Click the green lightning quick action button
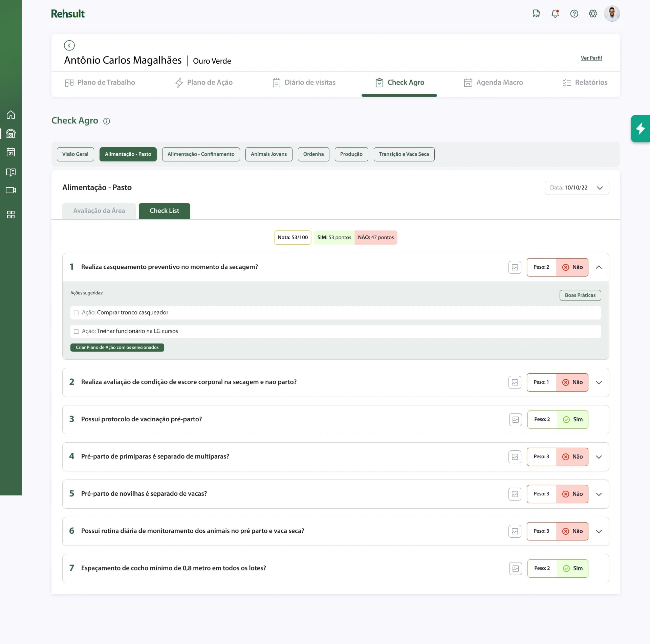The height and width of the screenshot is (644, 650). point(641,129)
